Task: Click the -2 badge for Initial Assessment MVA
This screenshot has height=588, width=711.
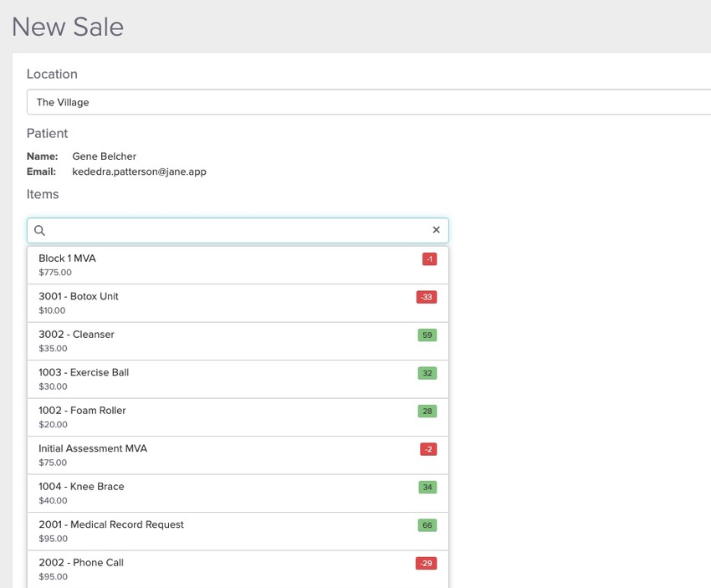Action: 428,449
